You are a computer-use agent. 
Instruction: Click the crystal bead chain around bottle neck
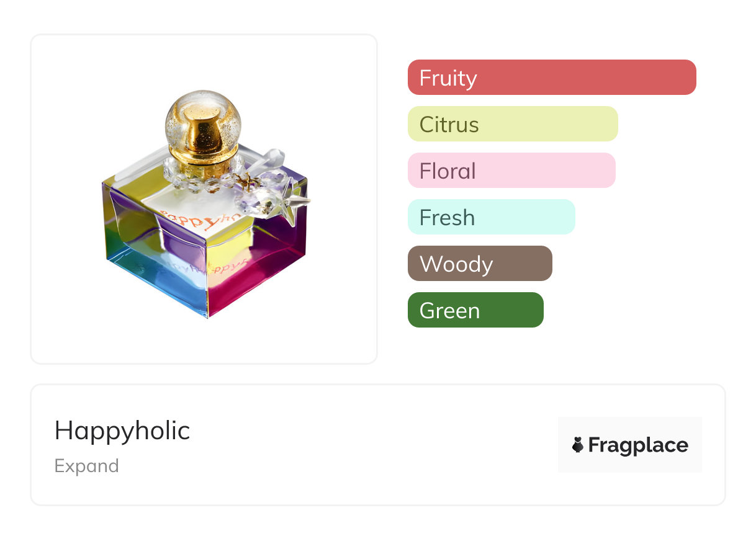(x=205, y=180)
